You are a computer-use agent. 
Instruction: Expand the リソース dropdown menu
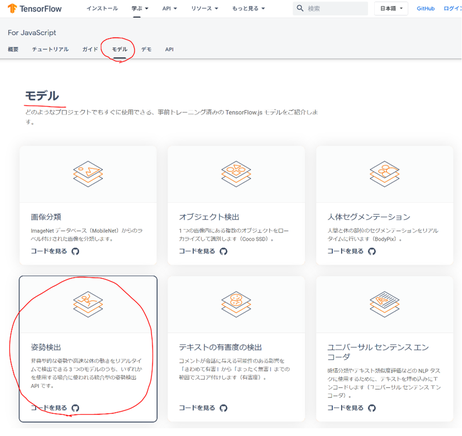204,8
